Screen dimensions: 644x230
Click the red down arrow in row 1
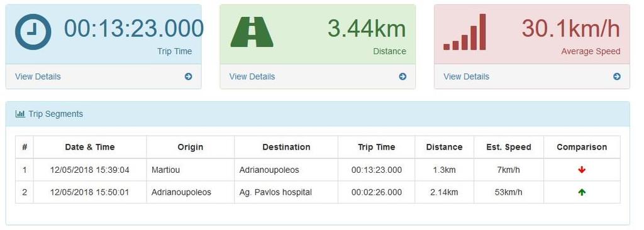pyautogui.click(x=582, y=170)
